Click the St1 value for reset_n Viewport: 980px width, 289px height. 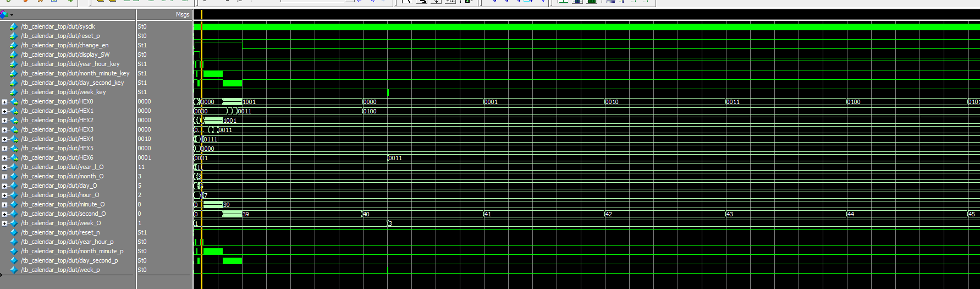click(x=142, y=232)
